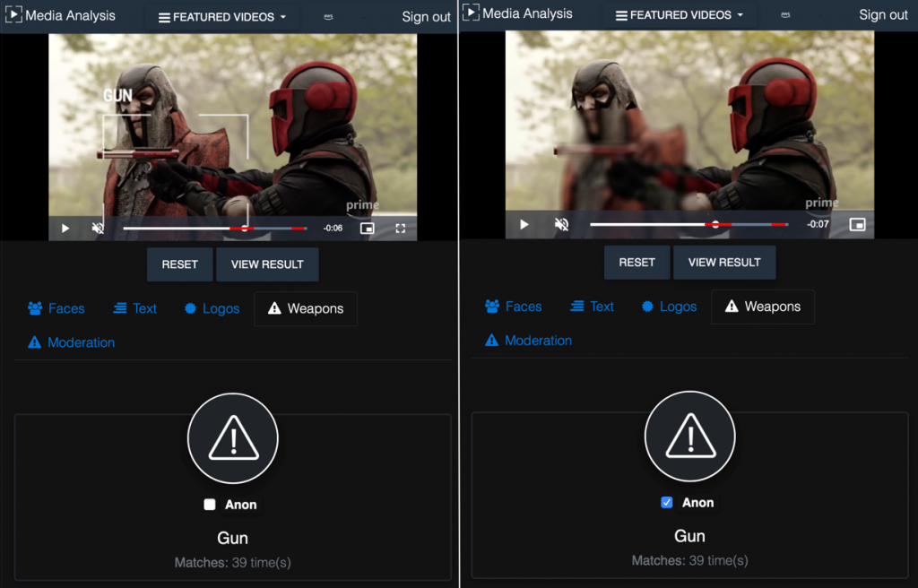Image resolution: width=918 pixels, height=588 pixels.
Task: Unmute the right panel video
Action: 561,224
